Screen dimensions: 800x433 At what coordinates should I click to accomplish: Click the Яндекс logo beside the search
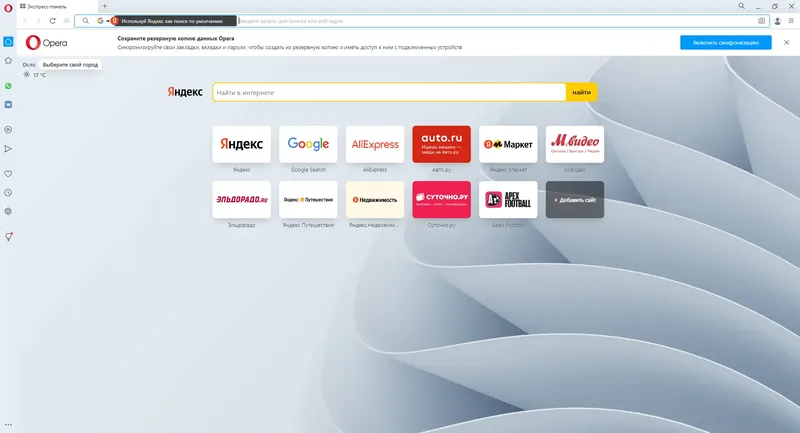click(x=185, y=92)
